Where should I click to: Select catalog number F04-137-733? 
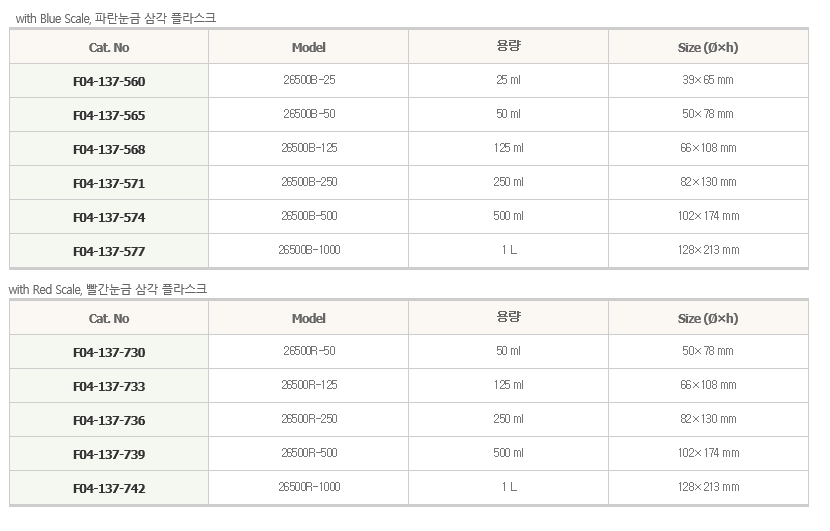pos(109,386)
